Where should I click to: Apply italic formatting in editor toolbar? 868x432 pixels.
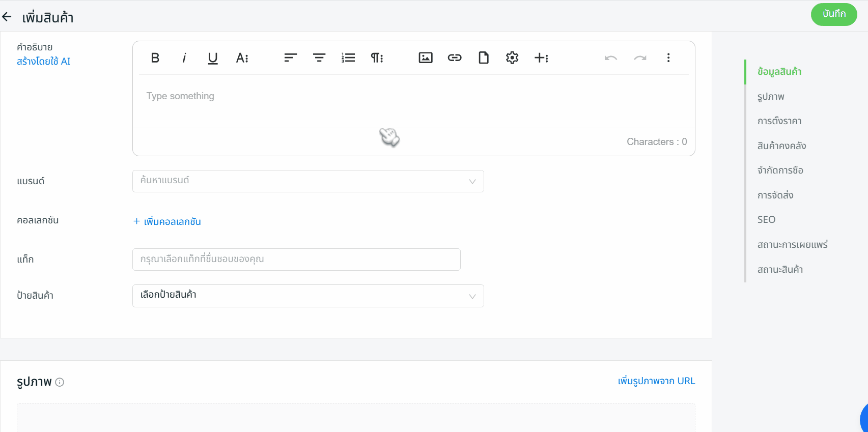point(184,58)
